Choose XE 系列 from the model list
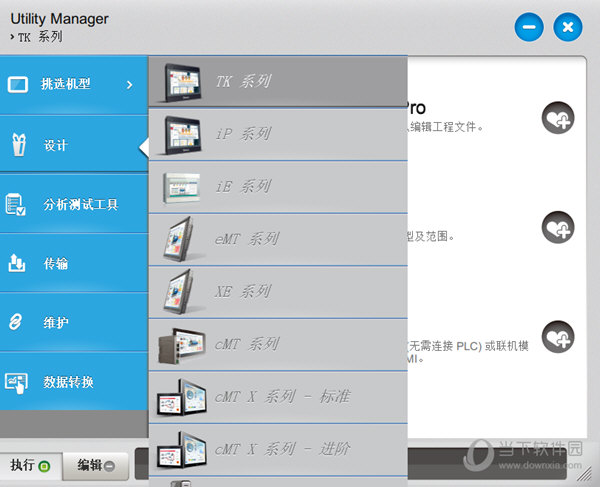The height and width of the screenshot is (487, 600). 278,292
